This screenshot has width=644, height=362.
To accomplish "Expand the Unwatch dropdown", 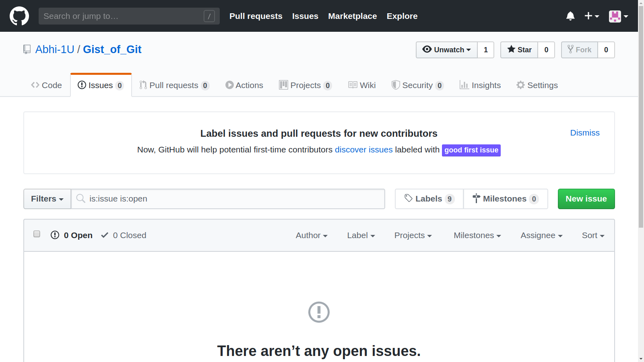I will pyautogui.click(x=447, y=50).
